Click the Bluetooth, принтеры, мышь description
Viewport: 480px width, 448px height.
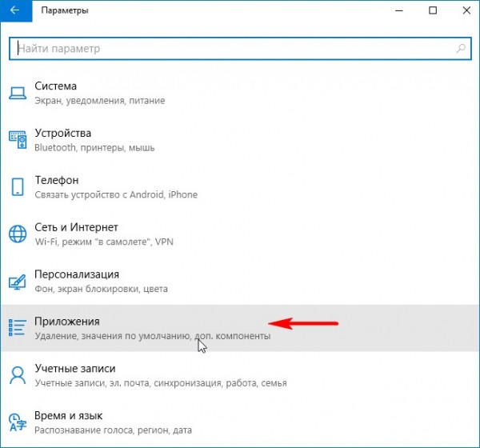(94, 148)
